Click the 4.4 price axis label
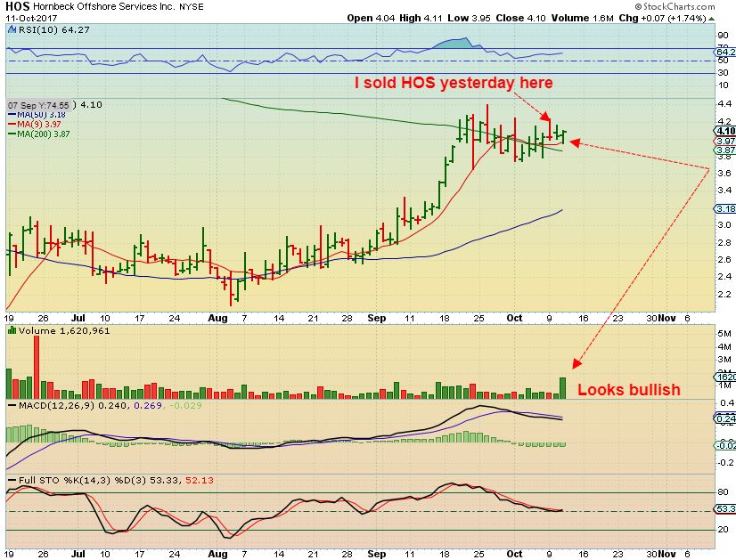736x560 pixels. click(724, 103)
